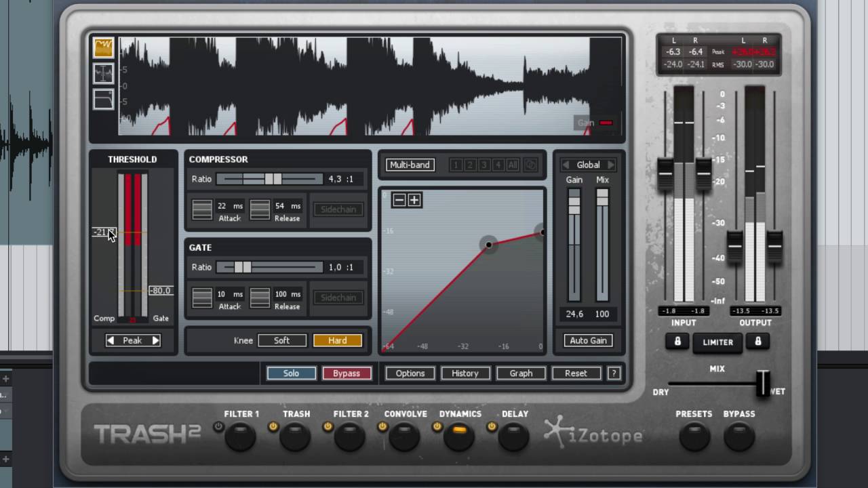Click the Gain vertical slider
The height and width of the screenshot is (488, 868).
(574, 245)
